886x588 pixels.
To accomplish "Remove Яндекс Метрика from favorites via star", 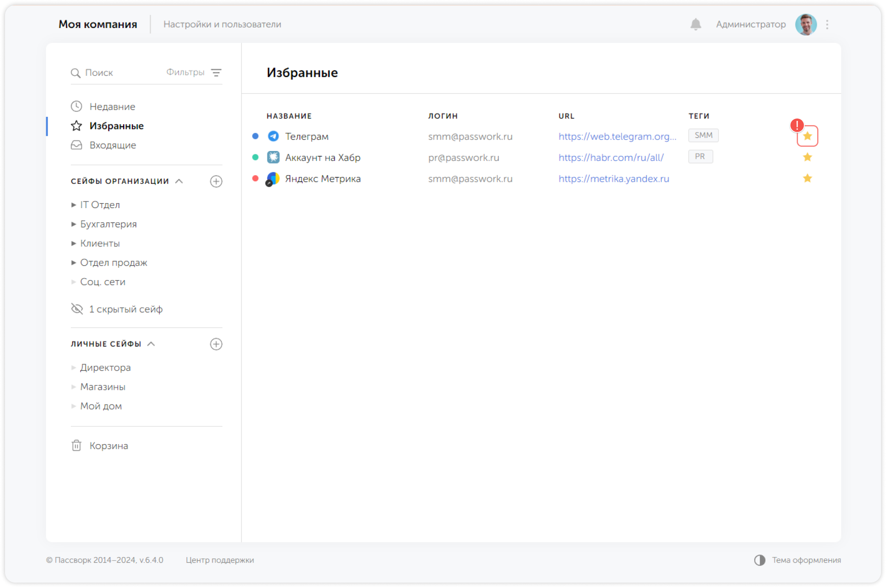I will tap(807, 178).
